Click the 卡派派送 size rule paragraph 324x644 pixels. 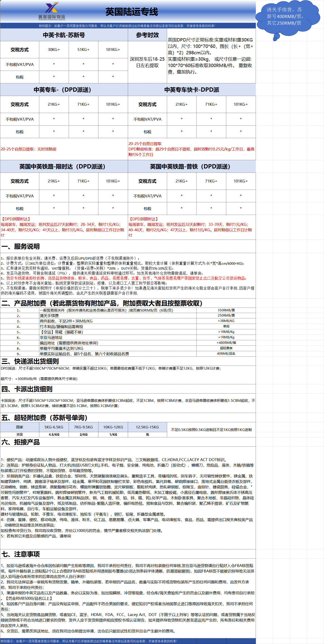pyautogui.click(x=128, y=403)
